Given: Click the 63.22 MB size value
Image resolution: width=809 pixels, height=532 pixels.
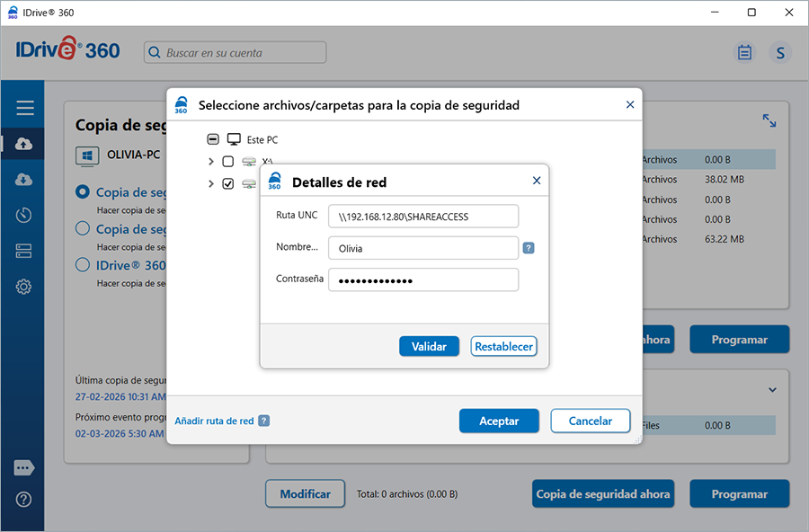Looking at the screenshot, I should point(725,239).
